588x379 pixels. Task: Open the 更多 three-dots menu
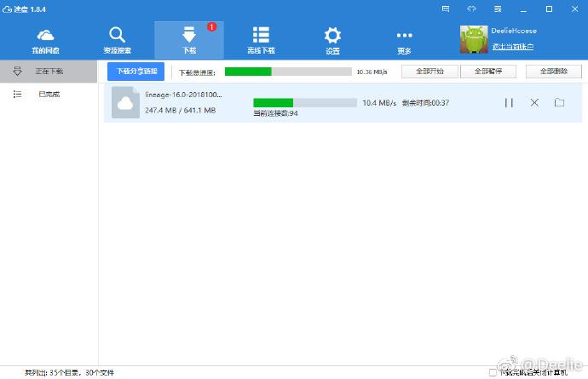click(404, 43)
